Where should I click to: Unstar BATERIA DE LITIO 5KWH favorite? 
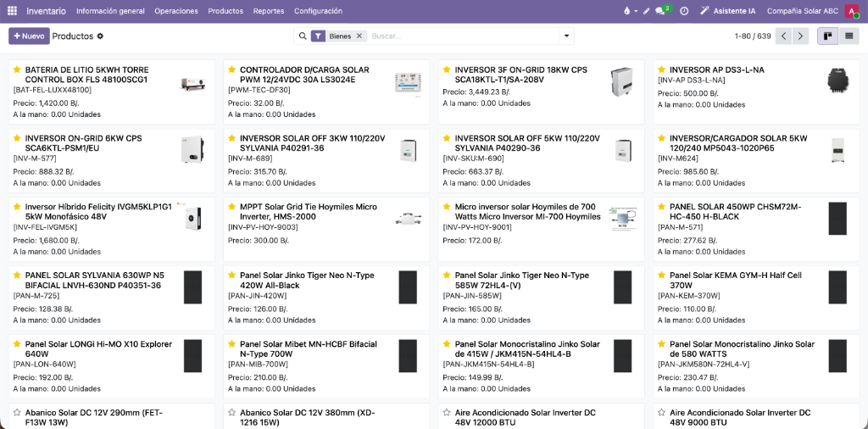click(x=17, y=70)
